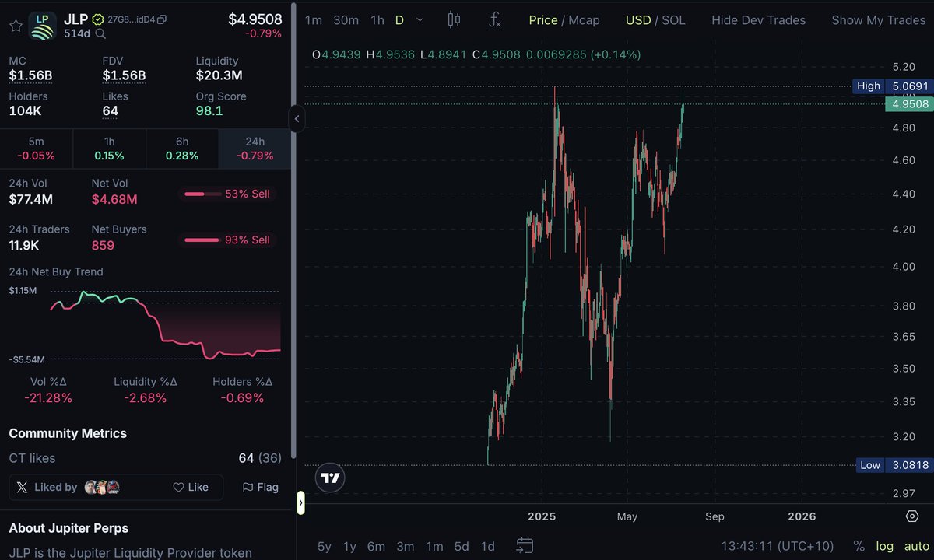Toggle Show My Trades
This screenshot has height=560, width=934.
878,20
